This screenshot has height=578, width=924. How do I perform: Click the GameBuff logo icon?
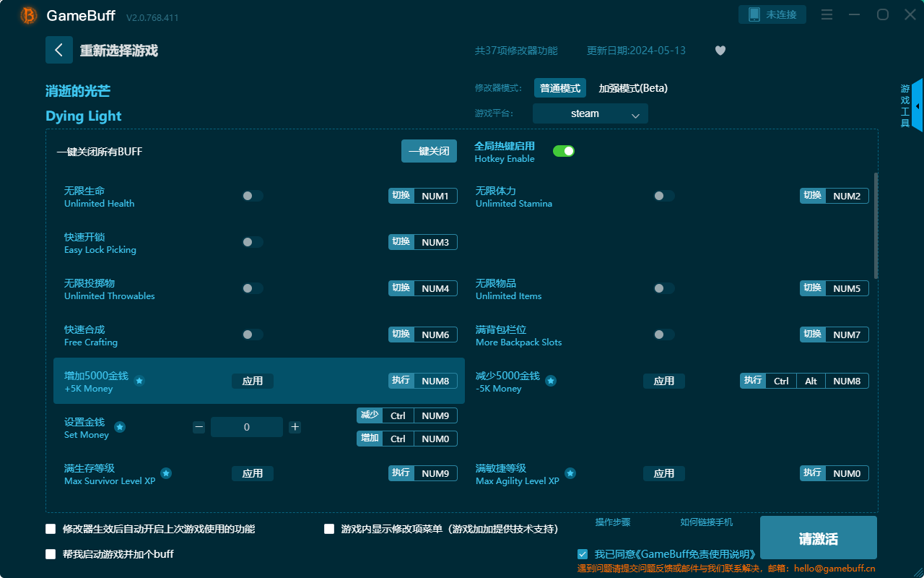click(29, 15)
